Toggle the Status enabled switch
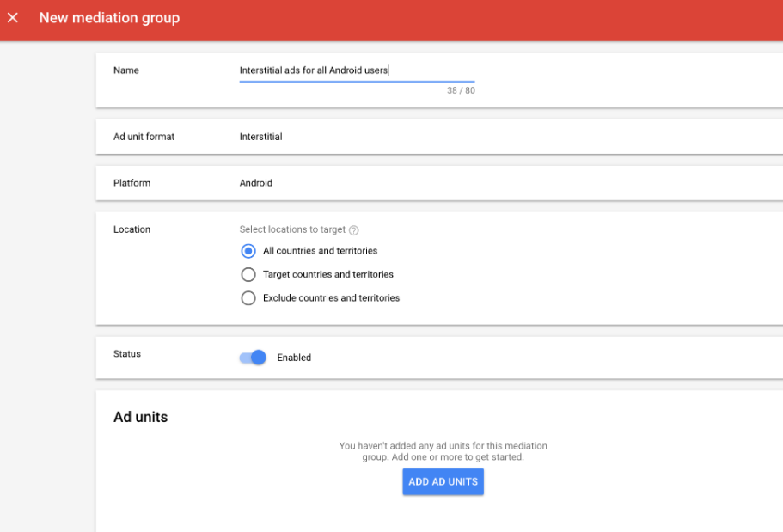783x532 pixels. coord(253,358)
